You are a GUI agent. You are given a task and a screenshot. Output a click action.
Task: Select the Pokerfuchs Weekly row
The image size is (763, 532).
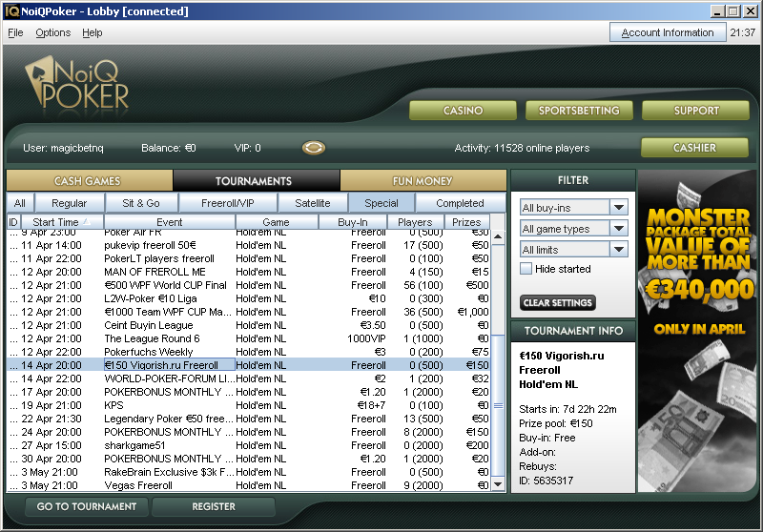point(249,352)
